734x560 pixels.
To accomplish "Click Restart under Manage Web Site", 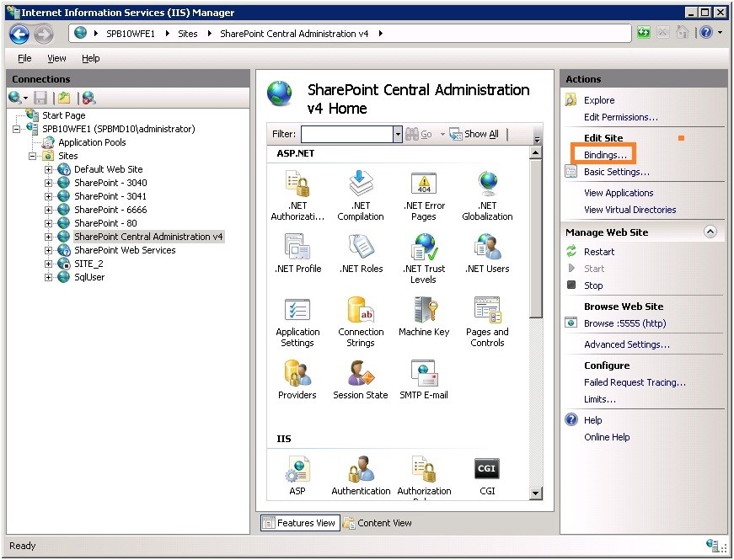I will tap(598, 252).
